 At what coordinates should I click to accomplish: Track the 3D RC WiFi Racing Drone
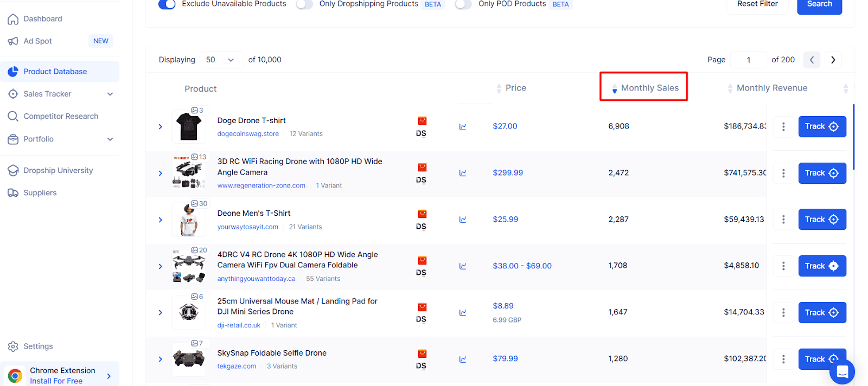point(822,173)
